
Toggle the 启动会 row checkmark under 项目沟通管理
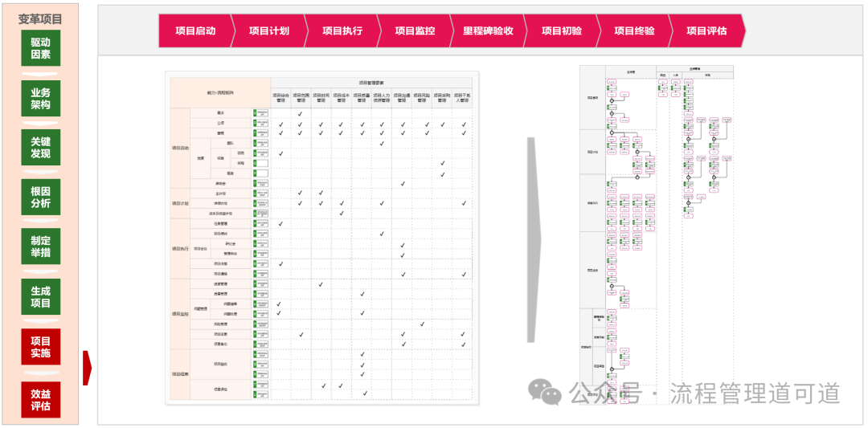(x=402, y=183)
